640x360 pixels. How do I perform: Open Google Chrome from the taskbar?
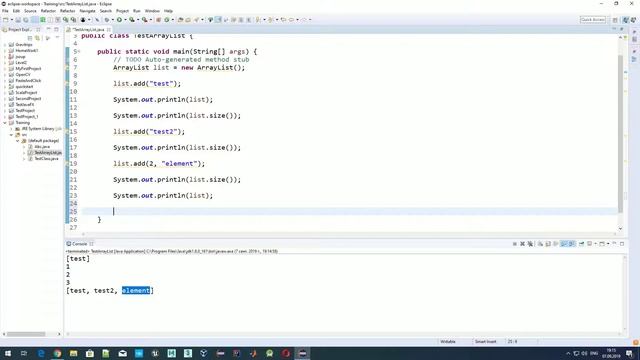(x=57, y=353)
